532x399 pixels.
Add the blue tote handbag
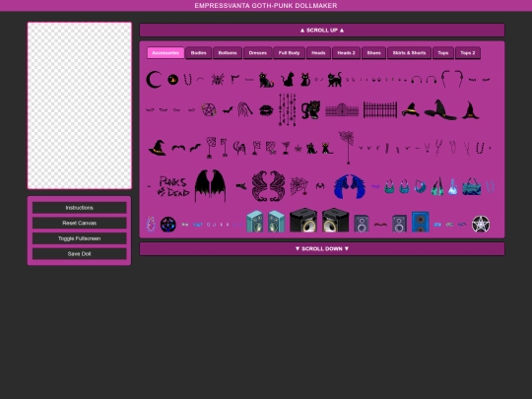pyautogui.click(x=472, y=186)
